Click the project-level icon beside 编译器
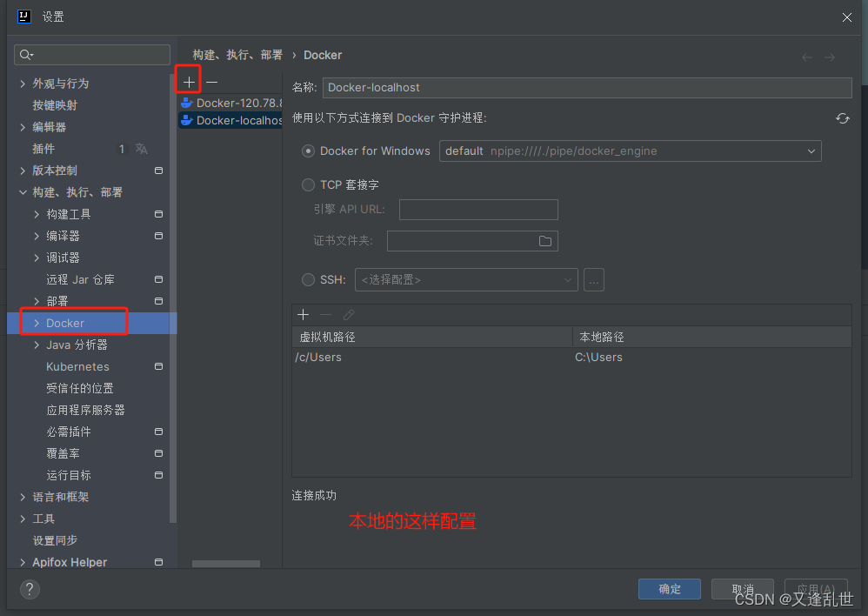Viewport: 868px width, 616px height. [x=158, y=236]
